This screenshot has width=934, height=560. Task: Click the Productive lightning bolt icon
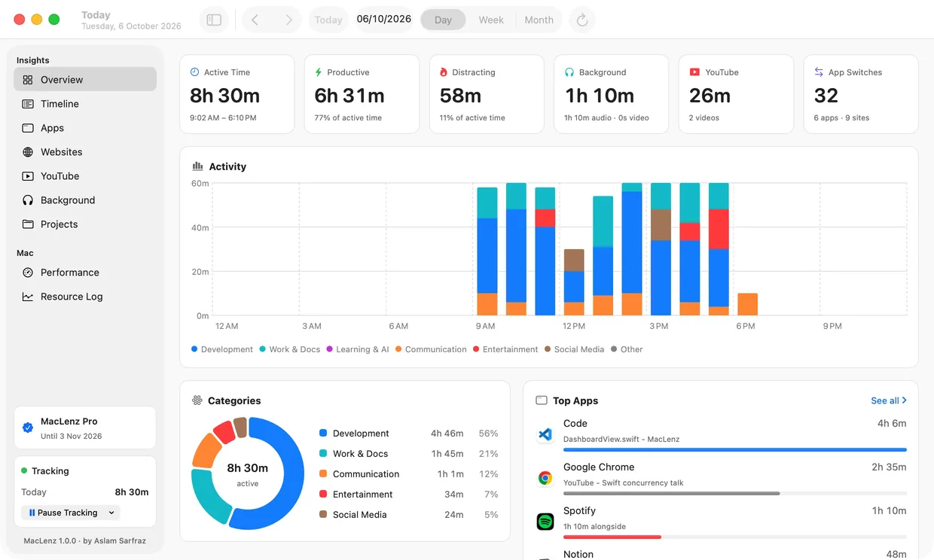319,72
